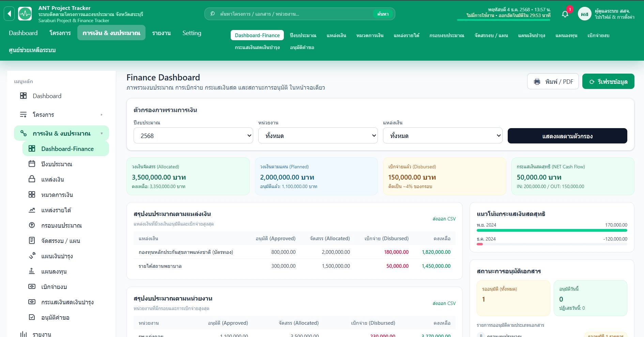Open the หน่วยงาน dropdown
The height and width of the screenshot is (337, 644).
[318, 136]
